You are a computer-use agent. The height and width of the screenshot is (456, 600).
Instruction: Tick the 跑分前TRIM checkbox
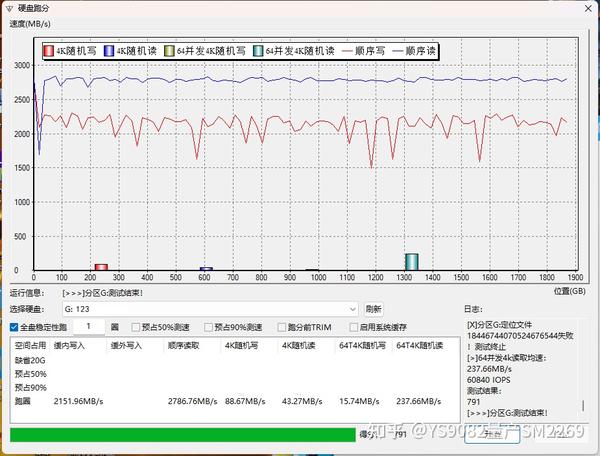[x=282, y=327]
